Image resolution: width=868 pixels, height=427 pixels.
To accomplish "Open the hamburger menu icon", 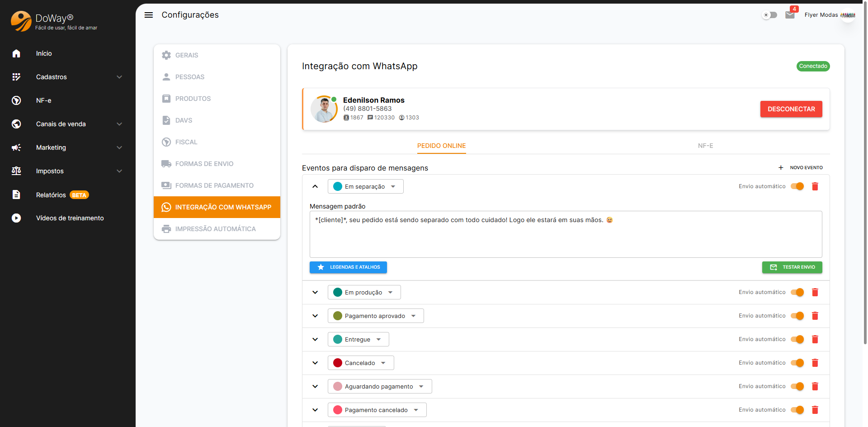I will 148,15.
